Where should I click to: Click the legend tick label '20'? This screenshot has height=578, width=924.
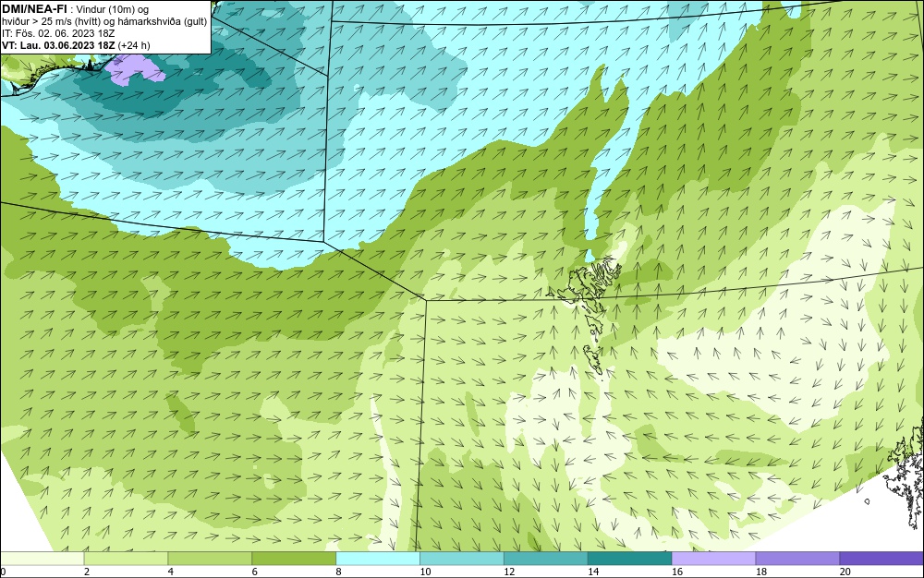pos(845,572)
